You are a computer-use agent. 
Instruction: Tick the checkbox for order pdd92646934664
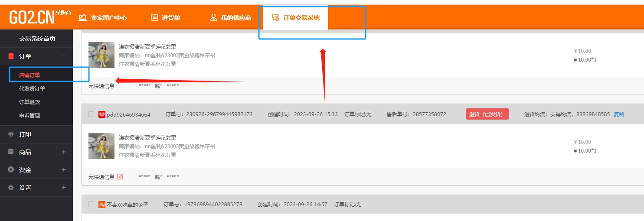pos(91,114)
